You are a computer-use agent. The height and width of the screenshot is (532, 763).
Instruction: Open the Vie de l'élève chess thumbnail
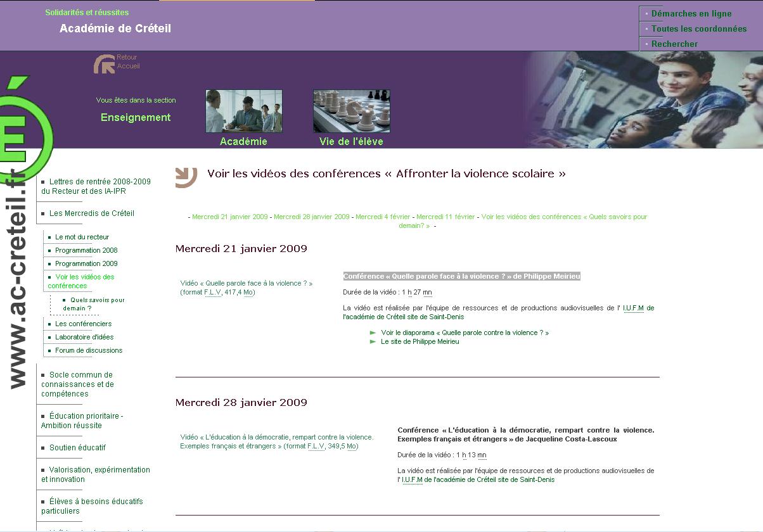point(351,111)
